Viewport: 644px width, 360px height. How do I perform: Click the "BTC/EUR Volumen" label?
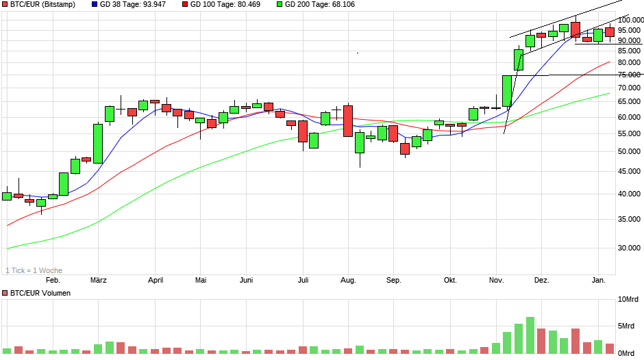tap(40, 293)
